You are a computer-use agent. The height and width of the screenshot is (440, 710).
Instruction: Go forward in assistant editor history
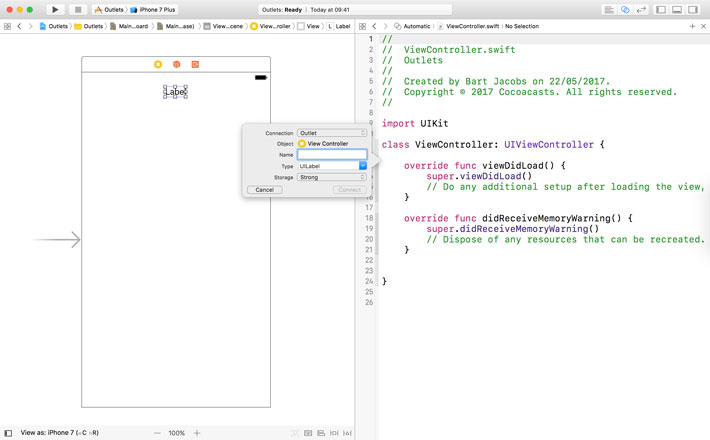click(385, 26)
